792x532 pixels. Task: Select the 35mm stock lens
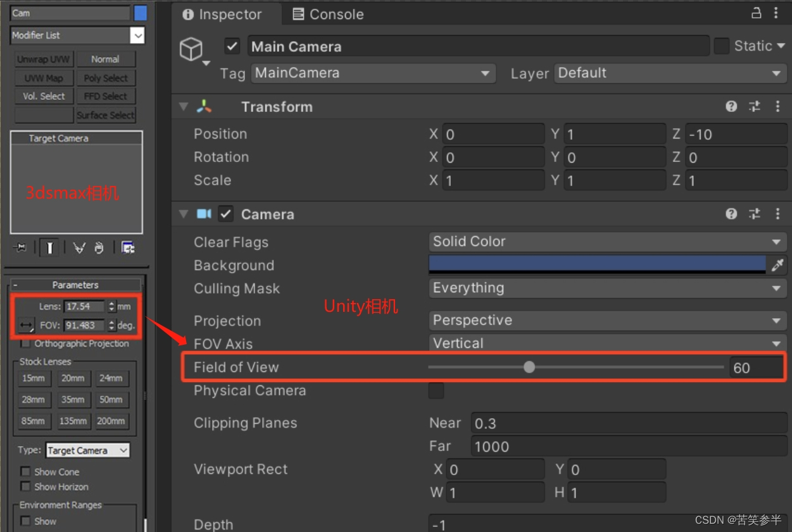pyautogui.click(x=73, y=400)
